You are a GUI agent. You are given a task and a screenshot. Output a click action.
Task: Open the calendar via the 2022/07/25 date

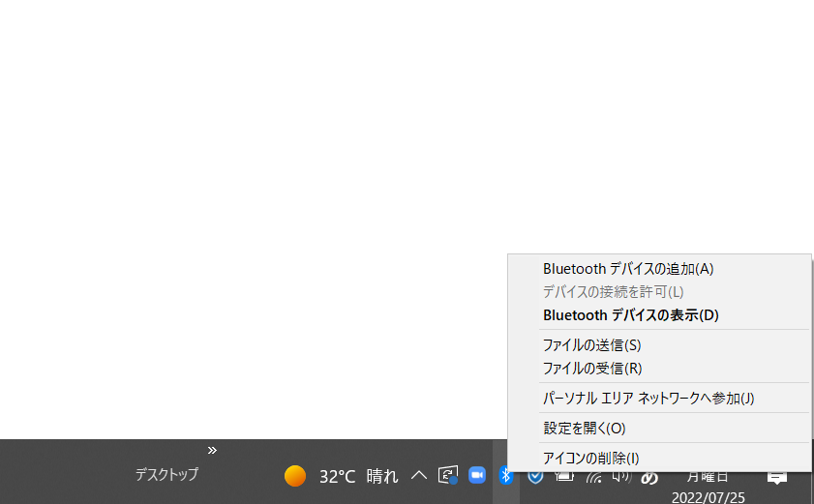[x=708, y=497]
